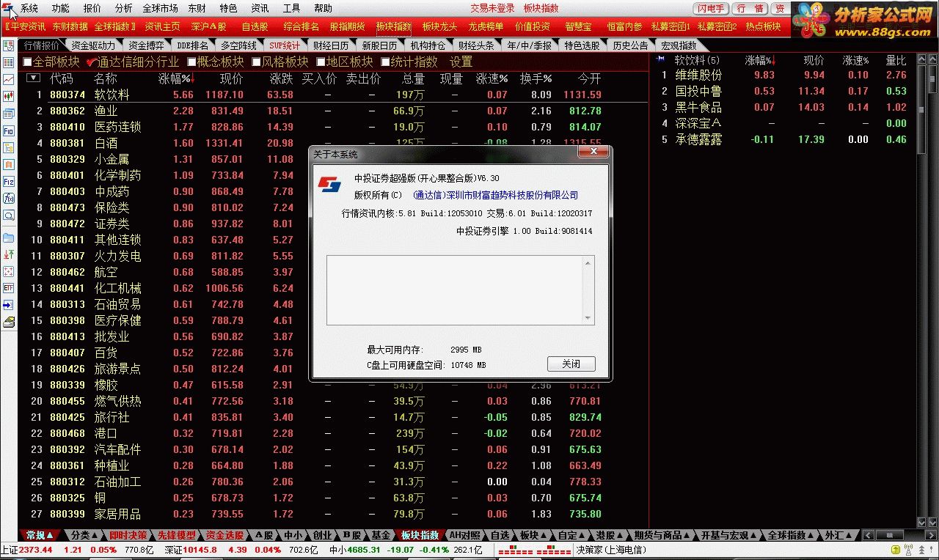Select the 渔业 sector row
Screen dimensions: 939x560
click(x=334, y=111)
